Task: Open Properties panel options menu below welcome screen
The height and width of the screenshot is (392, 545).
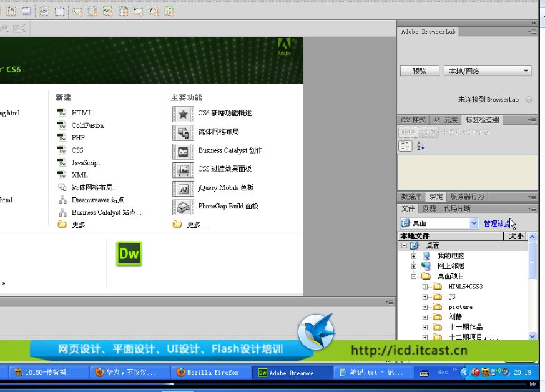Action: pos(390,301)
